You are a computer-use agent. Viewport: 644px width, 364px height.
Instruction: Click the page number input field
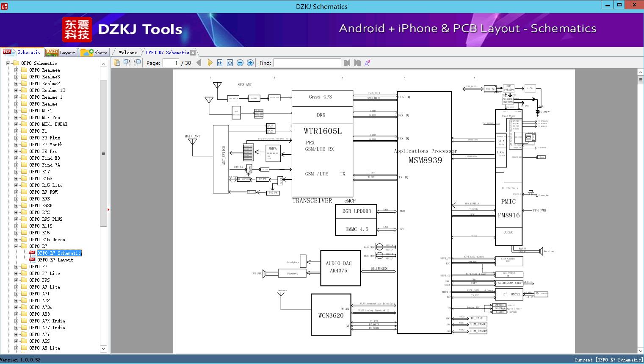[x=171, y=63]
